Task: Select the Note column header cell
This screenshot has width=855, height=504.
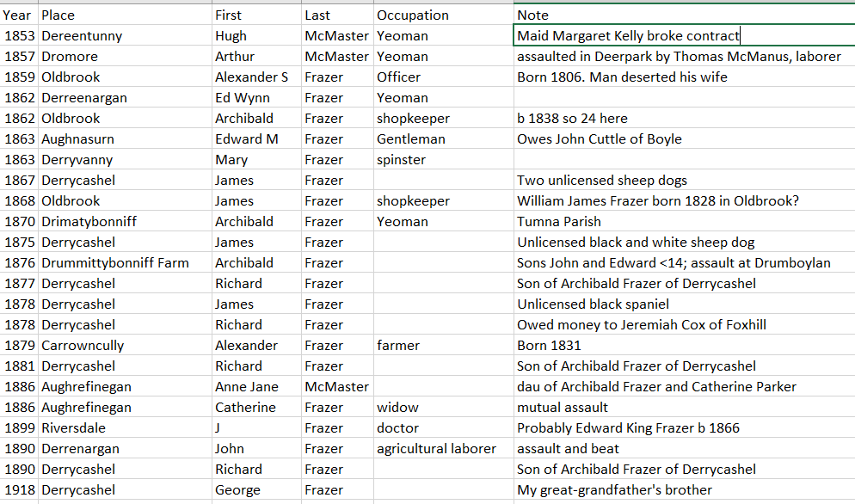Action: 532,15
